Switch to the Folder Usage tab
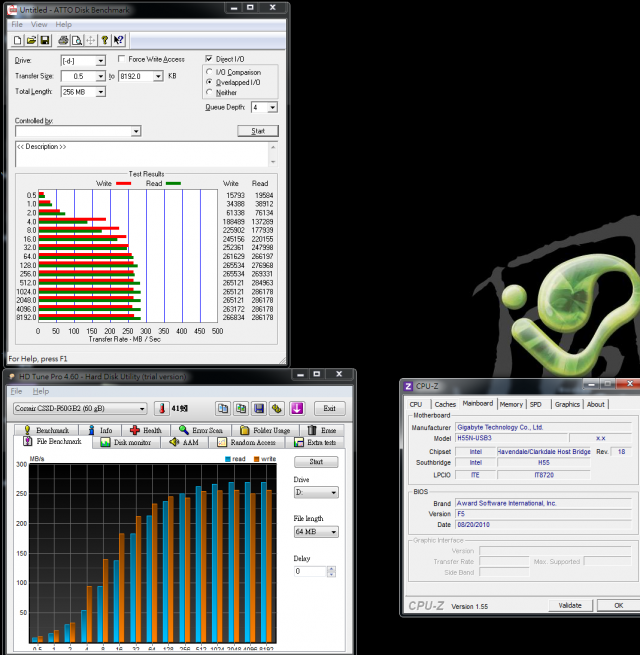 265,430
